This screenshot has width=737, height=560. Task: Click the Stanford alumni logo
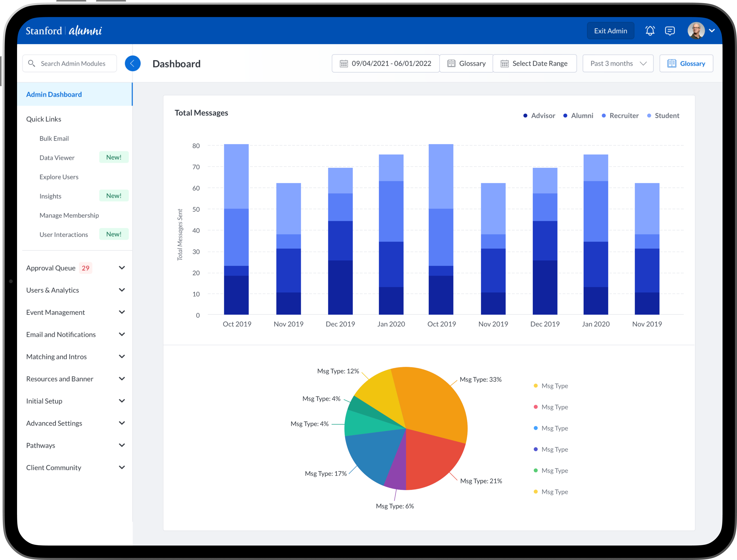pos(64,31)
